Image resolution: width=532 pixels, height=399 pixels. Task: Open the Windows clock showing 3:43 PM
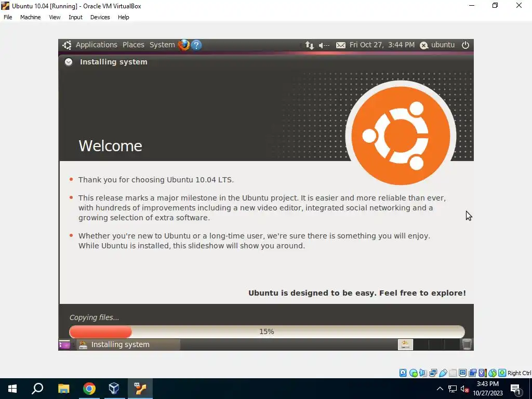click(487, 389)
